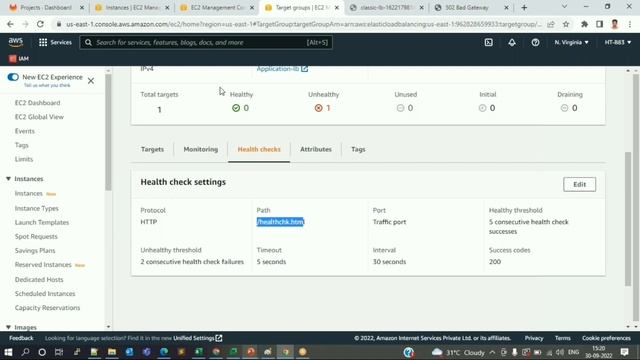This screenshot has height=360, width=640.
Task: Open the Chrome profile avatar
Action: (x=615, y=24)
